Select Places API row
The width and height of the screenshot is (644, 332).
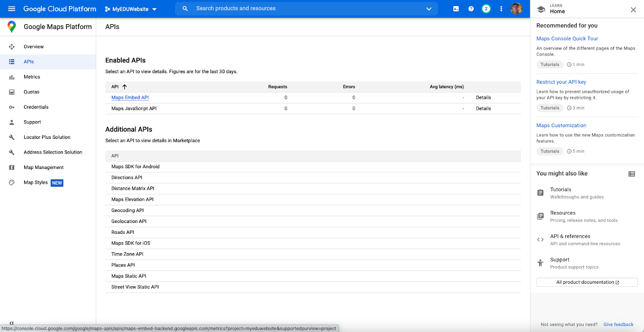click(313, 265)
